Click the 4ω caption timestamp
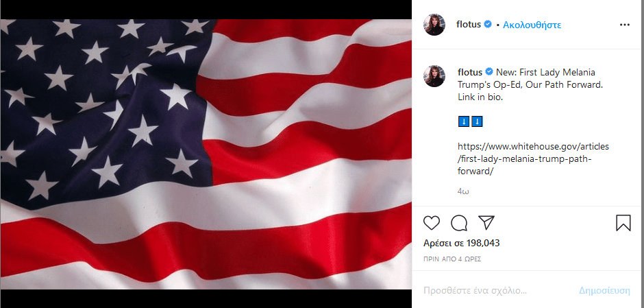 coord(463,191)
